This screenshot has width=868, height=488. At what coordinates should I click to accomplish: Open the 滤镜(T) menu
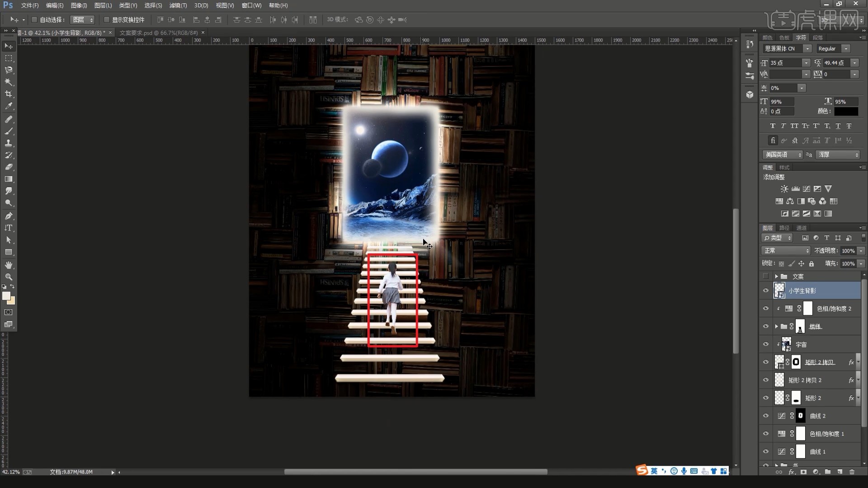click(178, 5)
